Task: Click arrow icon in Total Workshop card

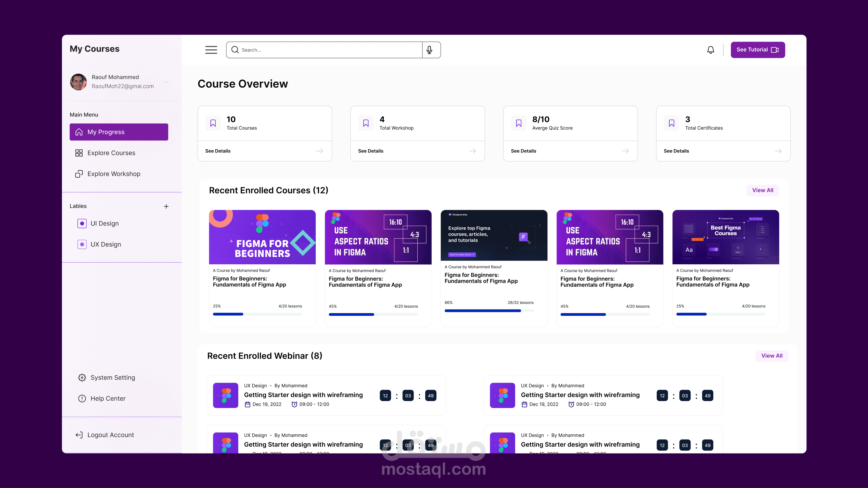Action: (x=473, y=151)
